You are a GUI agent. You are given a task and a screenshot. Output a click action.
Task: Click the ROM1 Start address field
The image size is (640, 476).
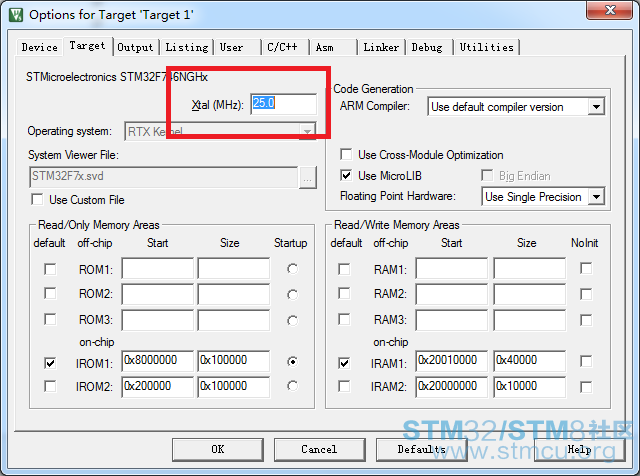[x=158, y=268]
